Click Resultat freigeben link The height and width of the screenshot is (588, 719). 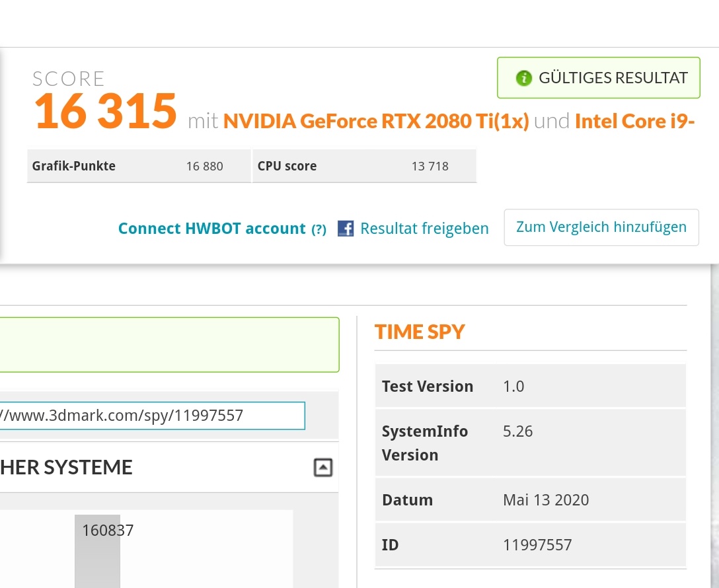click(424, 228)
